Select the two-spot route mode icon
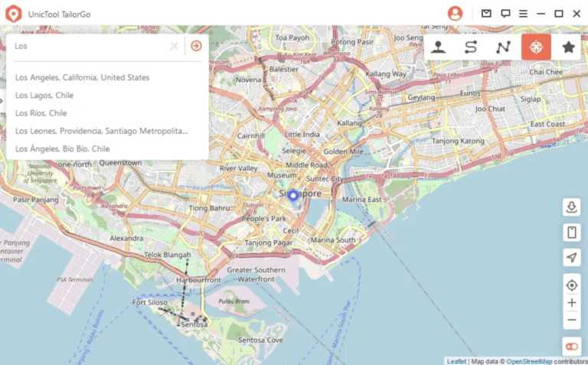Image resolution: width=588 pixels, height=365 pixels. [471, 47]
